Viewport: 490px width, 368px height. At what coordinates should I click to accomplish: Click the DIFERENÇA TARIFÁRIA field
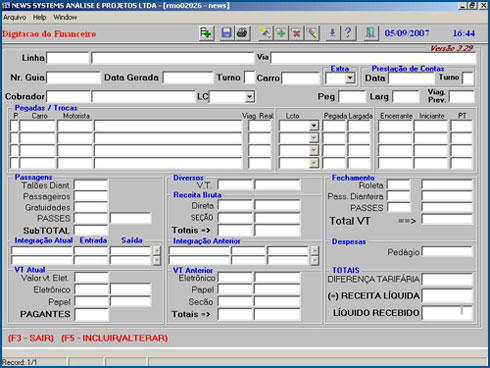click(x=447, y=279)
